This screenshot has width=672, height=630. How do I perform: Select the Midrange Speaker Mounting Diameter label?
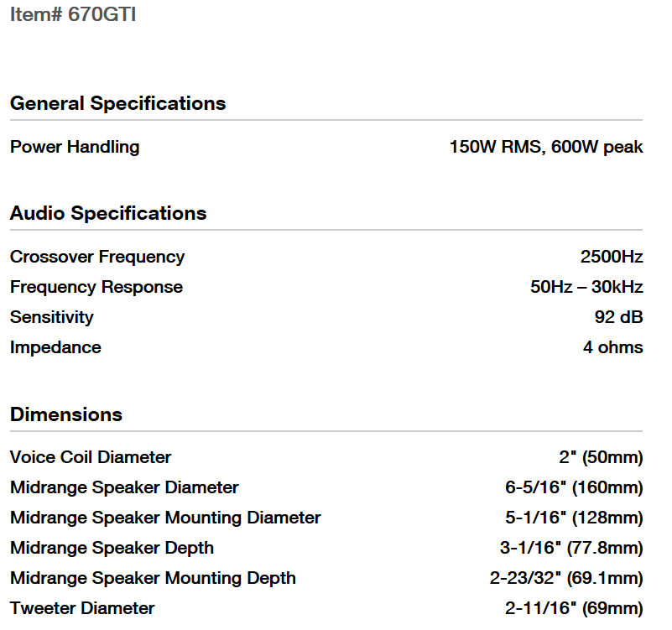pyautogui.click(x=165, y=518)
